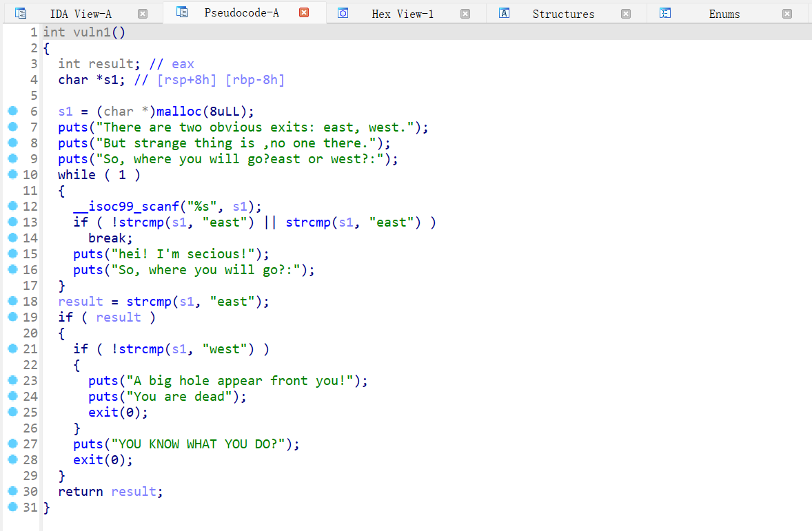Close the Hex View-1 tab
The image size is (812, 531).
[x=465, y=14]
